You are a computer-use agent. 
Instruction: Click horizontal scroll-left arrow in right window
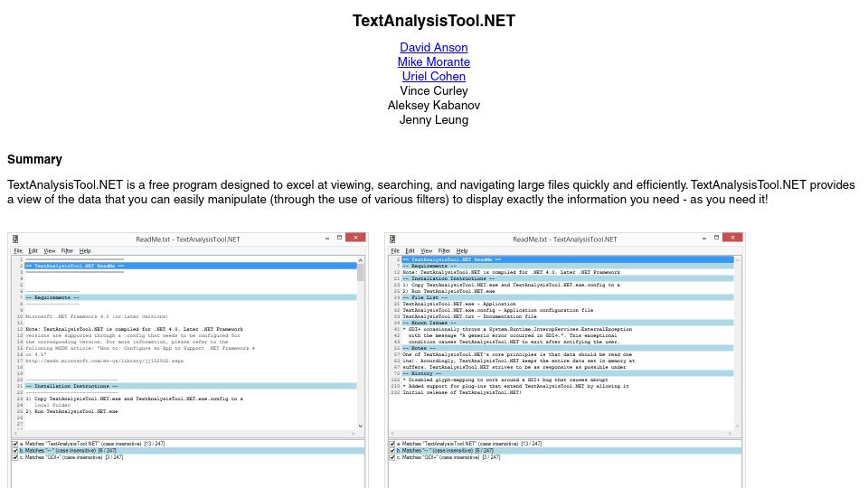pyautogui.click(x=392, y=433)
